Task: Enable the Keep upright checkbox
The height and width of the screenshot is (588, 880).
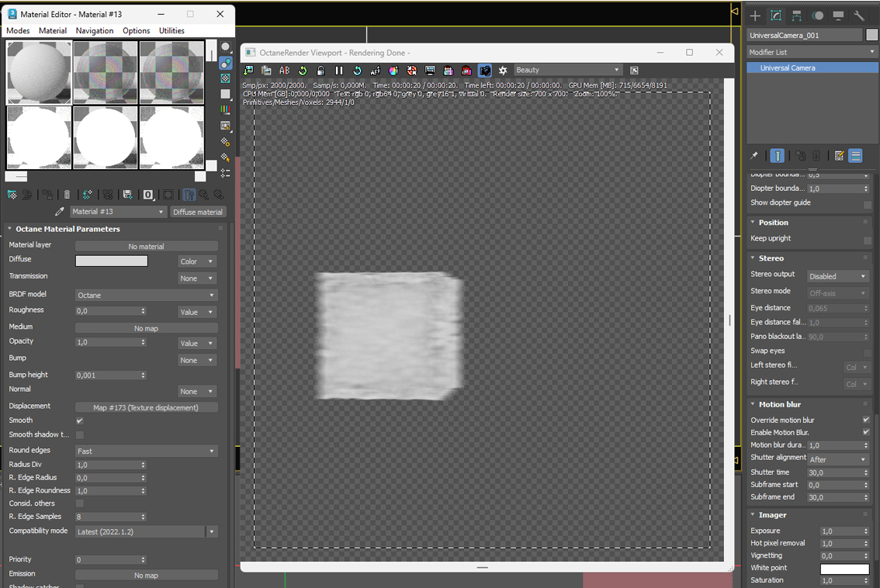Action: [x=867, y=240]
